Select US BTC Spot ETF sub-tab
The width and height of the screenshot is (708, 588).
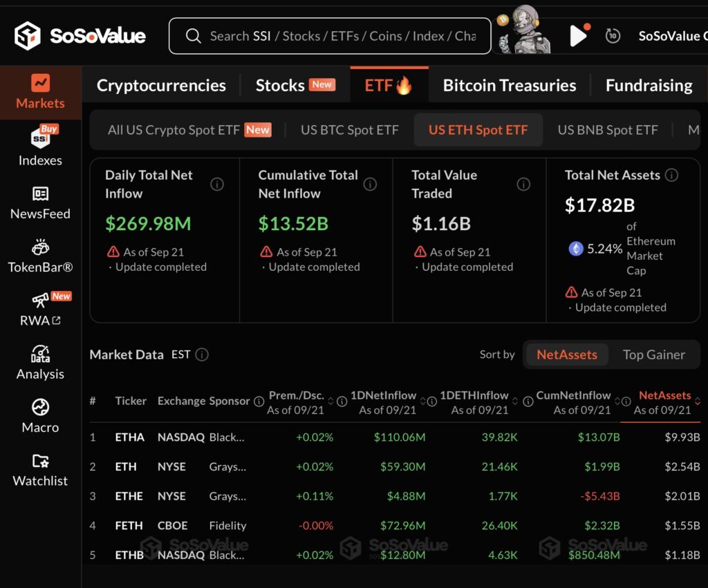(349, 130)
